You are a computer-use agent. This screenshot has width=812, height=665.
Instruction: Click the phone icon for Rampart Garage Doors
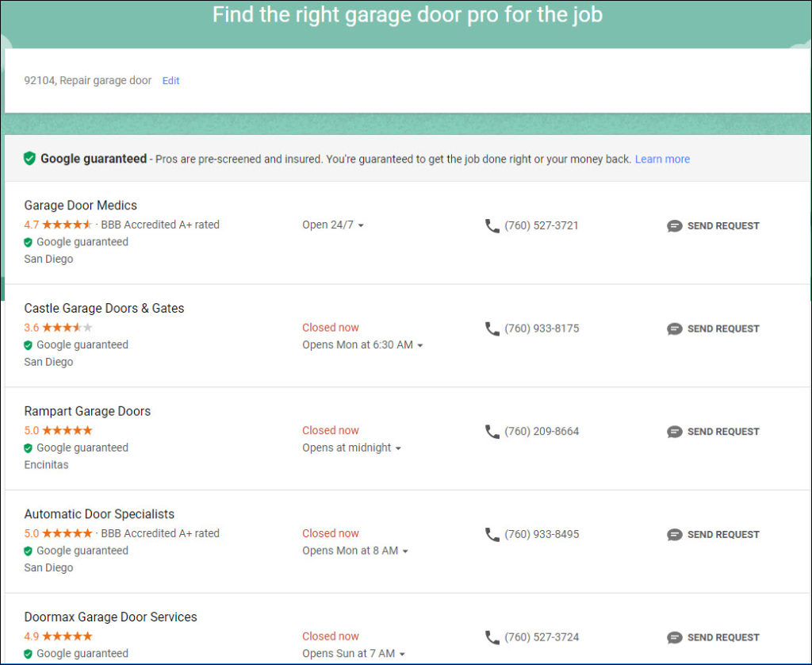[492, 431]
